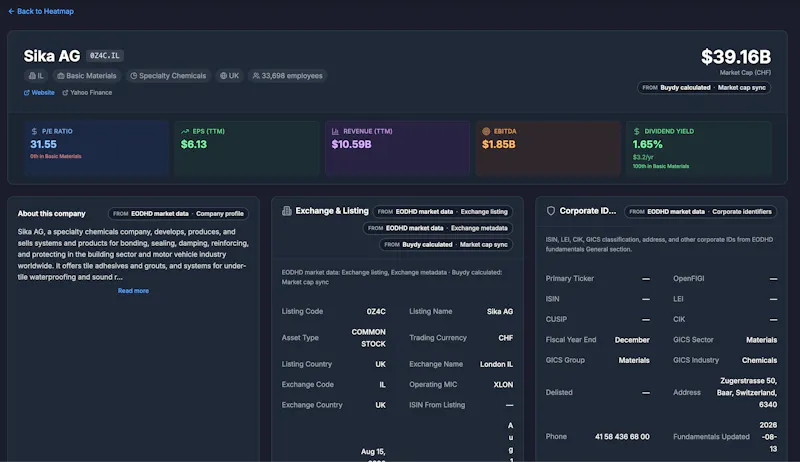Click the About this company heading
The image size is (800, 462).
[52, 214]
